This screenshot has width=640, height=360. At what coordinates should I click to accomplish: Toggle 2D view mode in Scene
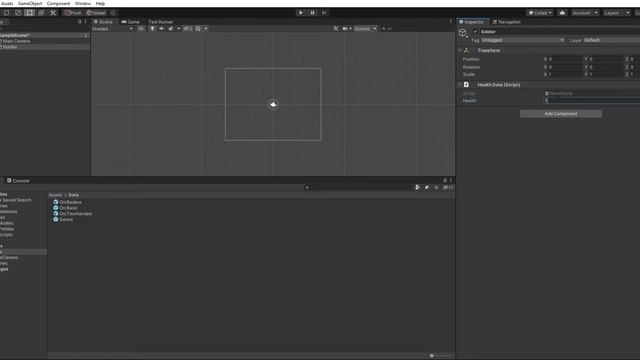pyautogui.click(x=141, y=29)
